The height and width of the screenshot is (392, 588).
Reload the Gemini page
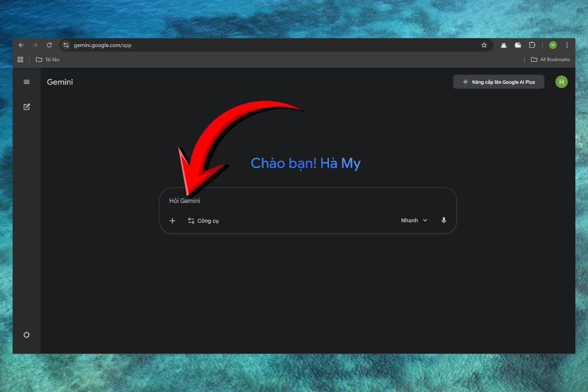point(49,45)
